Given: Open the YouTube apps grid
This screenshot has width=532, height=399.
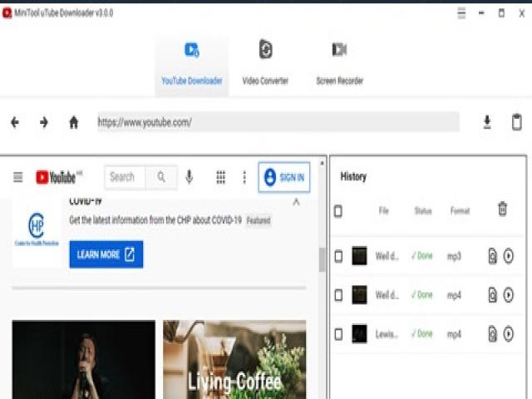Looking at the screenshot, I should point(221,177).
